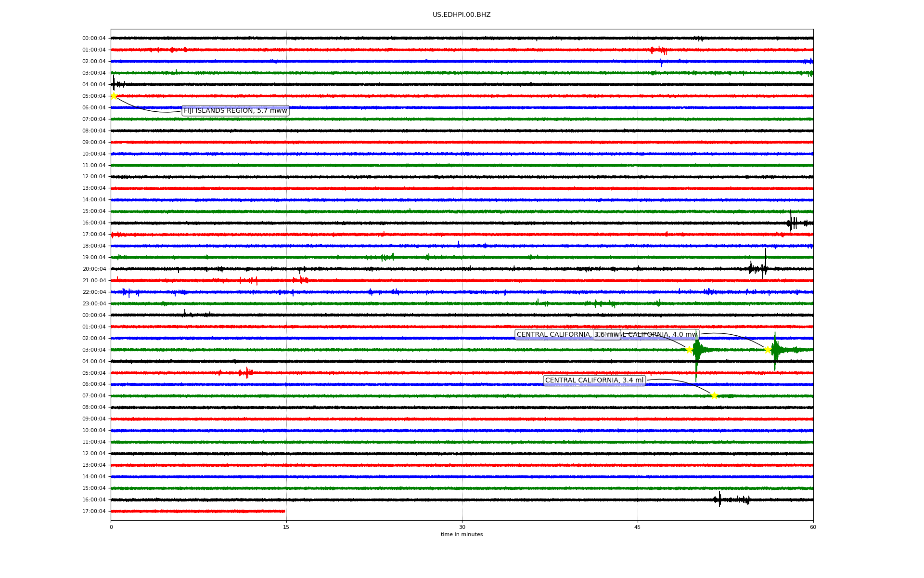
Task: Click the 45 tick on the x-axis
Action: [x=638, y=527]
